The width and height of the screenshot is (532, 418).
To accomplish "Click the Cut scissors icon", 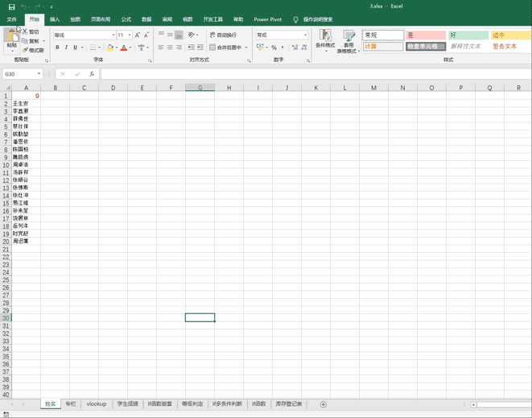I will click(x=24, y=31).
